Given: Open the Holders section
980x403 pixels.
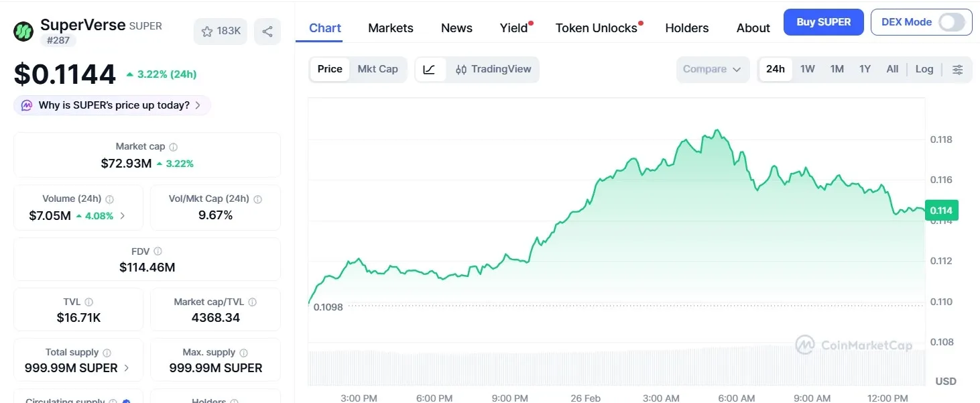Looking at the screenshot, I should (x=686, y=27).
